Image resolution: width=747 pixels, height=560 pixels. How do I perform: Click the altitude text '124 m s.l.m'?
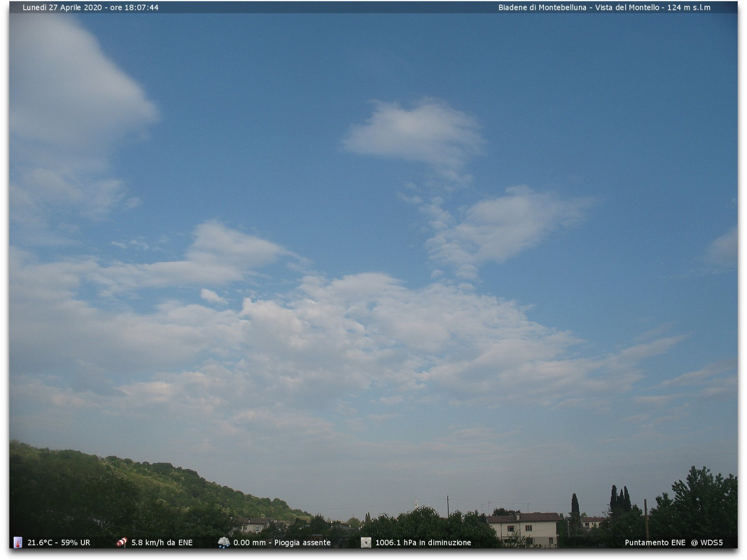[x=689, y=7]
